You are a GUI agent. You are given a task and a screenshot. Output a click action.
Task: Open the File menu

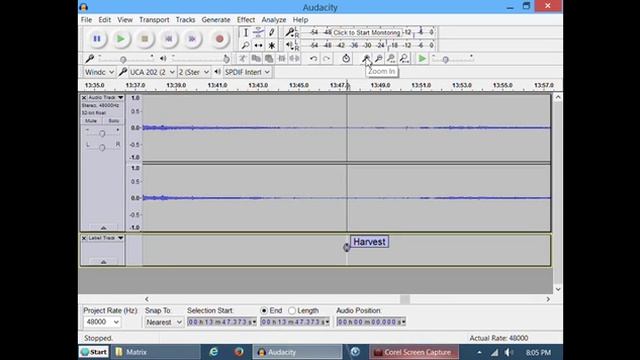click(x=86, y=20)
